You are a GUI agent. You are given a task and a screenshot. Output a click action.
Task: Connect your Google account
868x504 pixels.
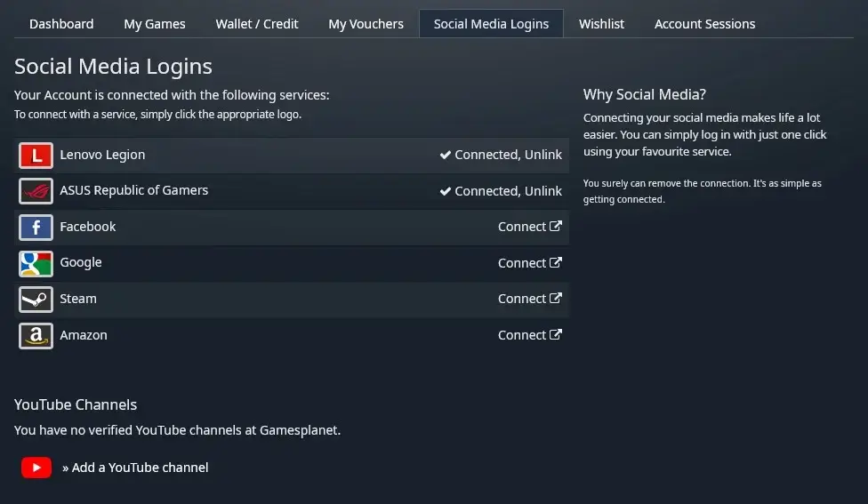pos(529,263)
